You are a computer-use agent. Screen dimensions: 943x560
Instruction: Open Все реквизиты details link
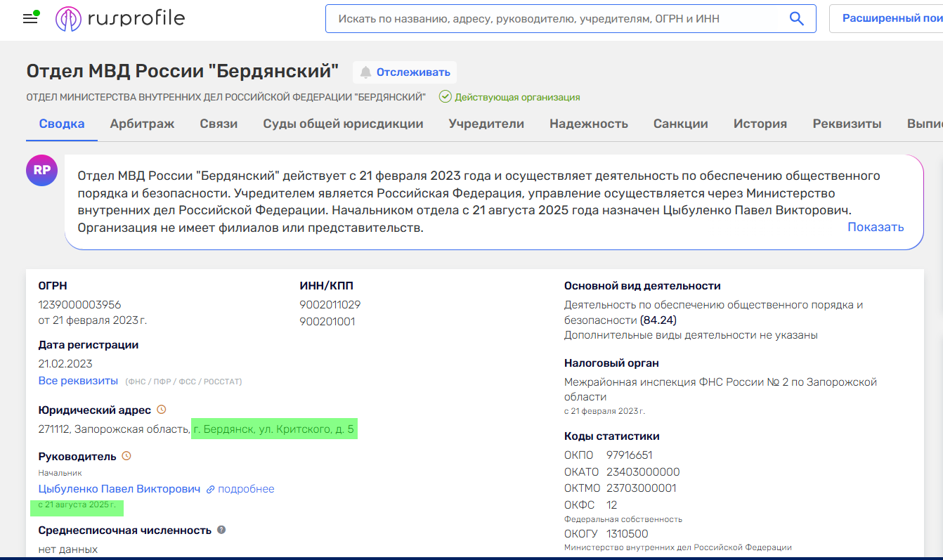(x=78, y=381)
